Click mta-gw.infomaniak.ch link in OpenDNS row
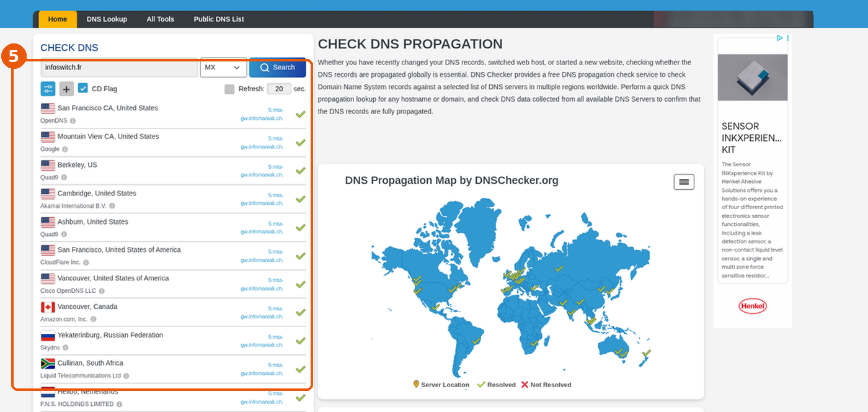Image resolution: width=868 pixels, height=412 pixels. point(262,114)
